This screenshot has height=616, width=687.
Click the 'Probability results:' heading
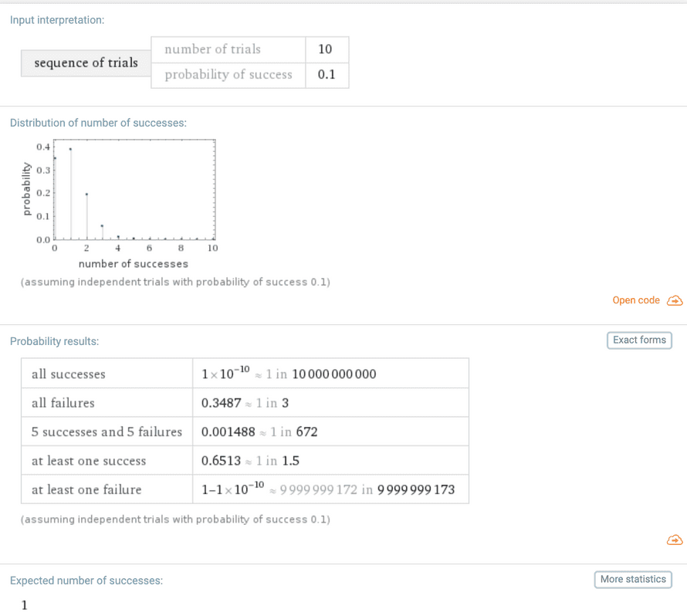click(54, 341)
